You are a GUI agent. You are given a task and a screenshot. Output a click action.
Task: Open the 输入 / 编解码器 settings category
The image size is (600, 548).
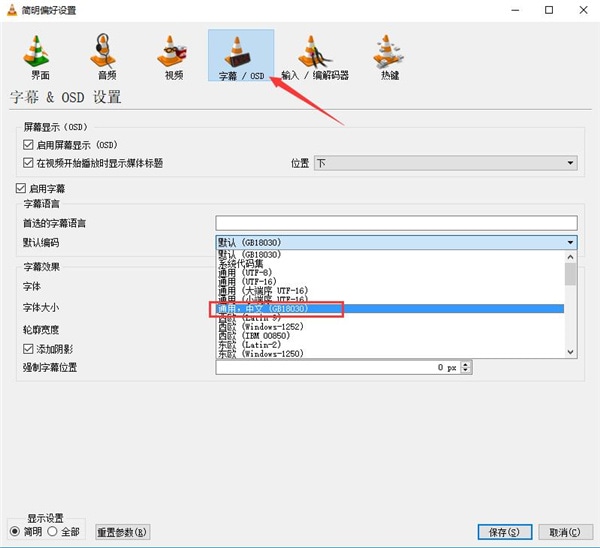tap(315, 56)
